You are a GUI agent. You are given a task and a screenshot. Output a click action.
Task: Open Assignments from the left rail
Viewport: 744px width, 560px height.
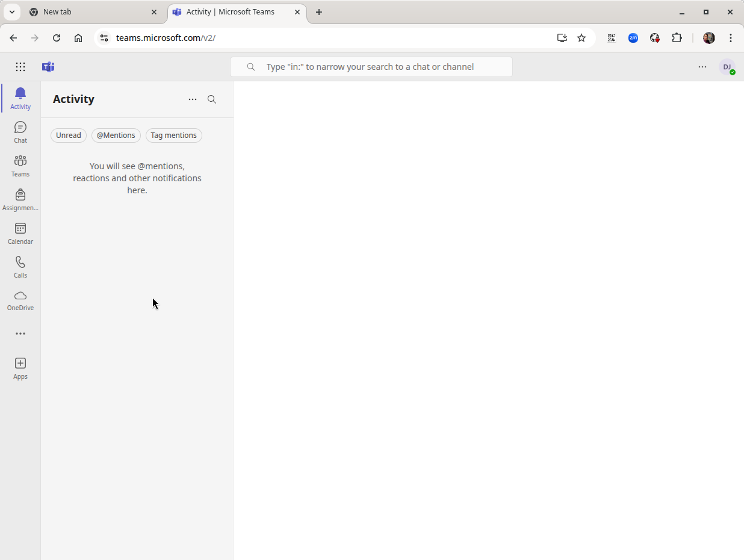coord(20,199)
